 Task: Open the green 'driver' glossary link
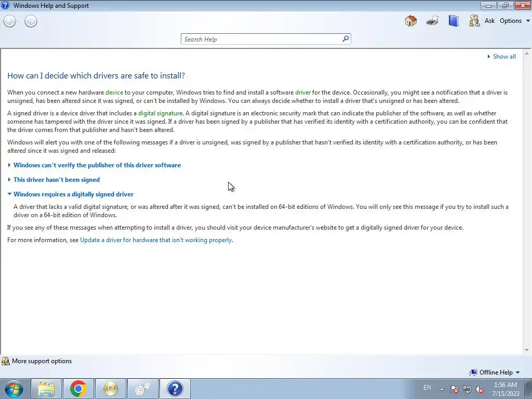[x=303, y=92]
